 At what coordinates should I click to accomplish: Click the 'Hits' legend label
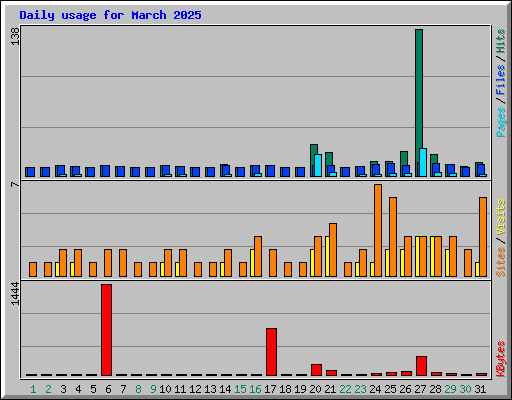tap(501, 41)
